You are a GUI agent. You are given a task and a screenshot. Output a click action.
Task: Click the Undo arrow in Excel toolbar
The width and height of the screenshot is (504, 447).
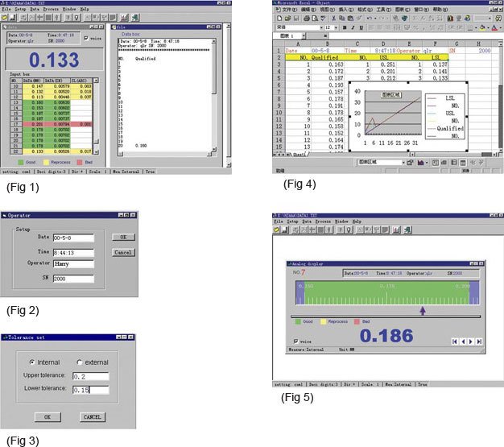coord(370,19)
